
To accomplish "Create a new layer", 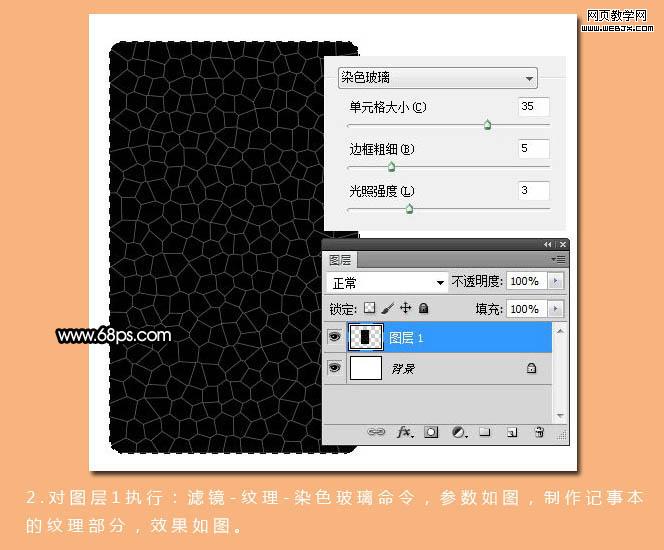I will click(512, 432).
